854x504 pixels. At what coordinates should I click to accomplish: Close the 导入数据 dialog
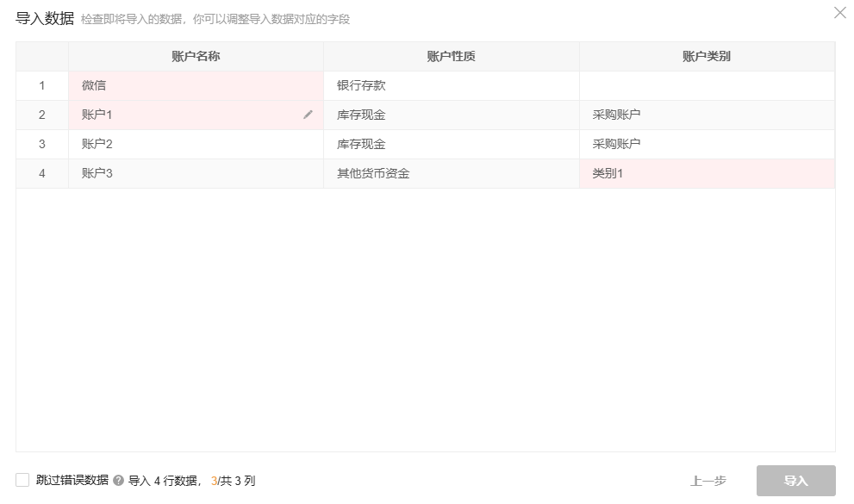pos(840,13)
